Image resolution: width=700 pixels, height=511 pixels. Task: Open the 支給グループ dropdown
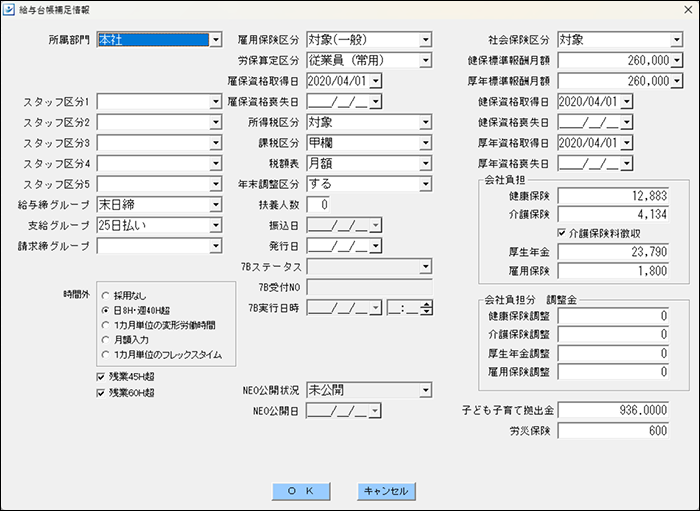tap(215, 225)
